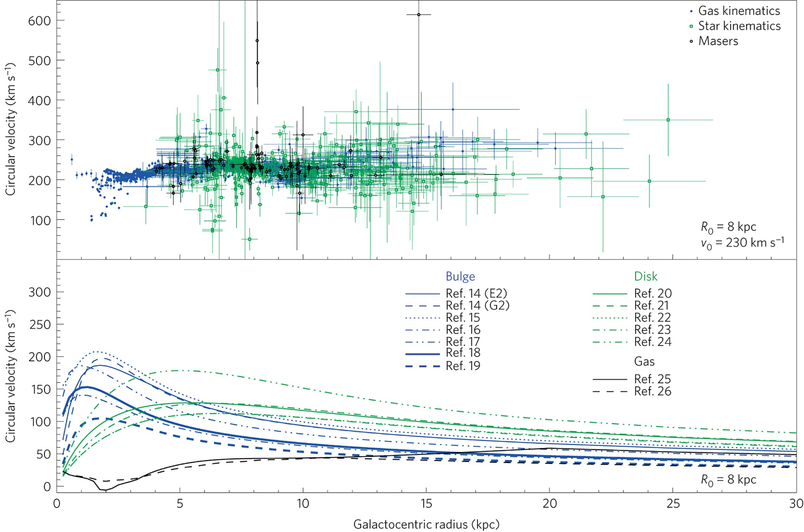Image resolution: width=804 pixels, height=532 pixels.
Task: Click the Ref. 25 black line sample
Action: pos(610,379)
